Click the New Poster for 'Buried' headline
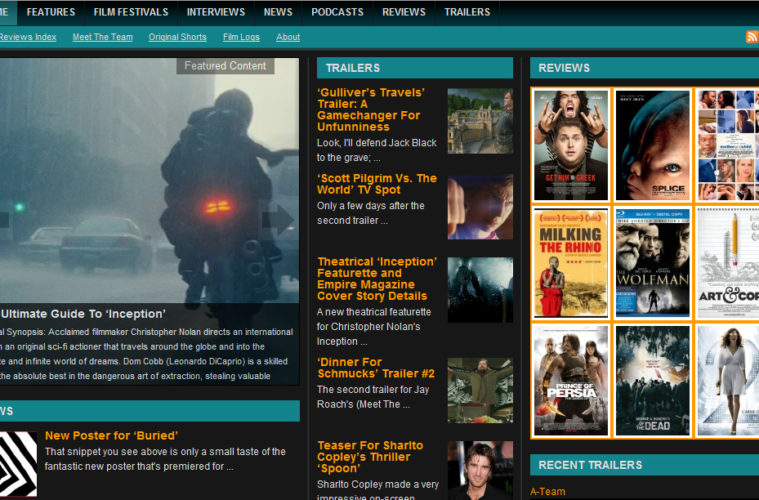 tap(111, 435)
